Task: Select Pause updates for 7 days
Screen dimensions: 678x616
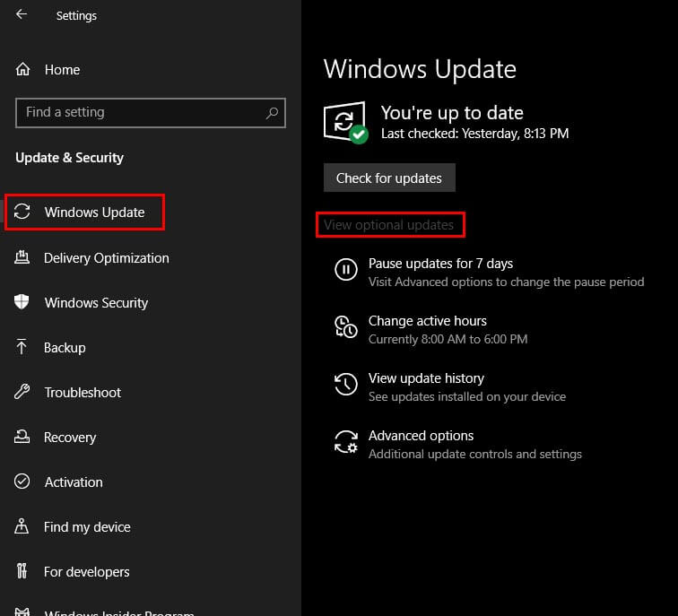Action: [x=440, y=264]
